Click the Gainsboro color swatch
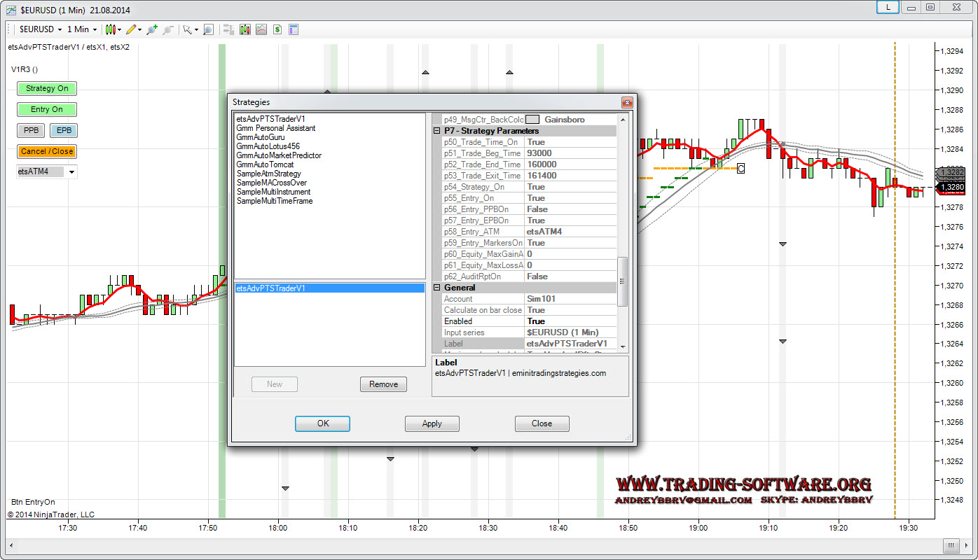 (x=532, y=120)
